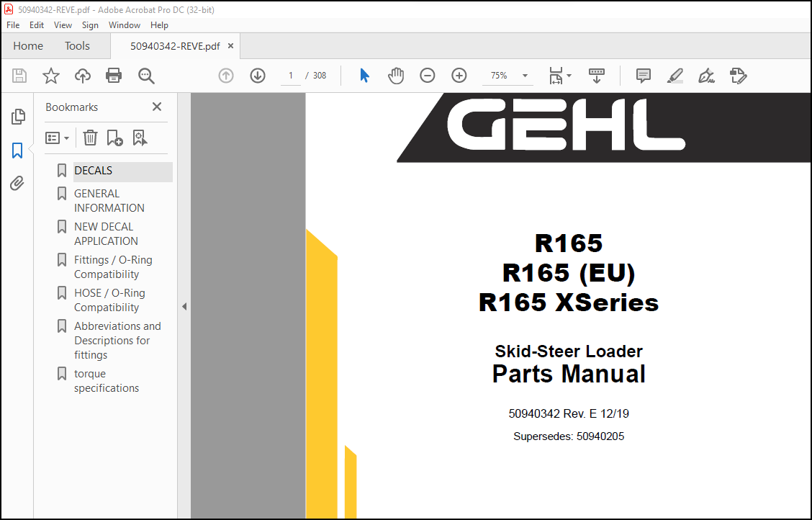Screen dimensions: 812x520
Task: Open the NEW DECAL APPLICATION bookmark
Action: tap(106, 233)
